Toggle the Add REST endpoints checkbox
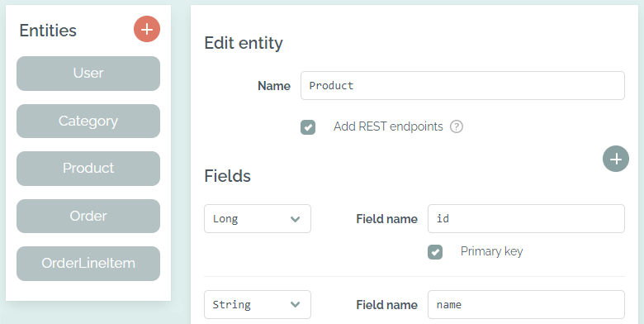Image resolution: width=644 pixels, height=324 pixels. click(x=308, y=127)
